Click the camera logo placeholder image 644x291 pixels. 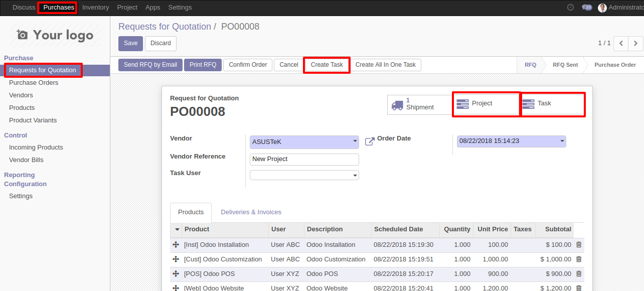(x=55, y=35)
